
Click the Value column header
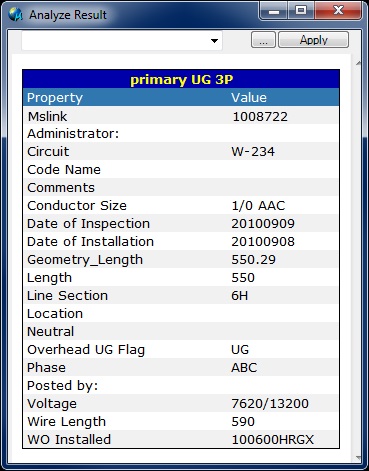tap(249, 98)
